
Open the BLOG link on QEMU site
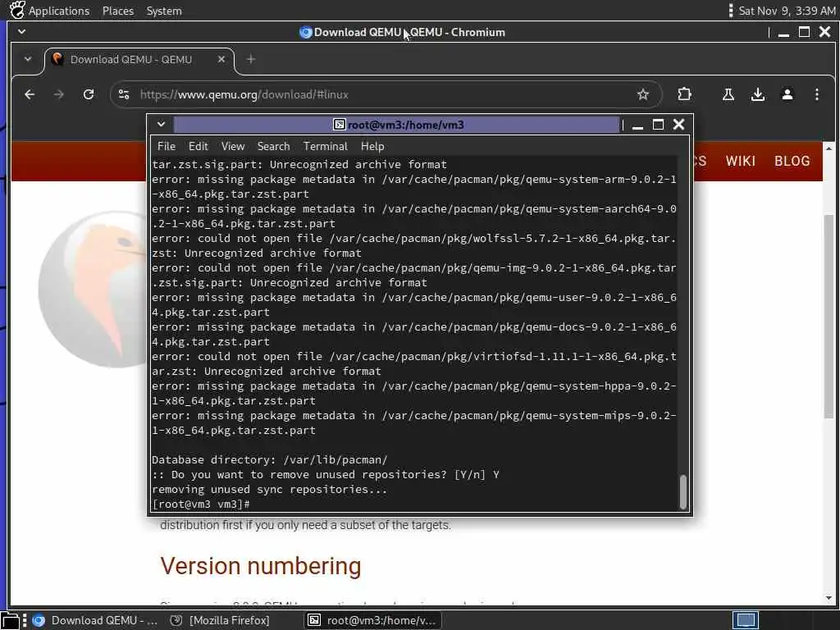tap(792, 162)
